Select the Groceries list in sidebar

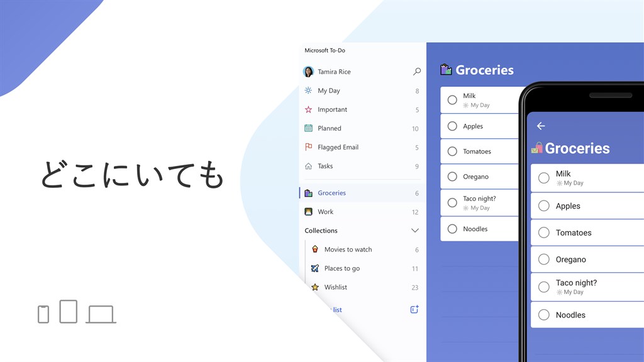click(x=362, y=193)
